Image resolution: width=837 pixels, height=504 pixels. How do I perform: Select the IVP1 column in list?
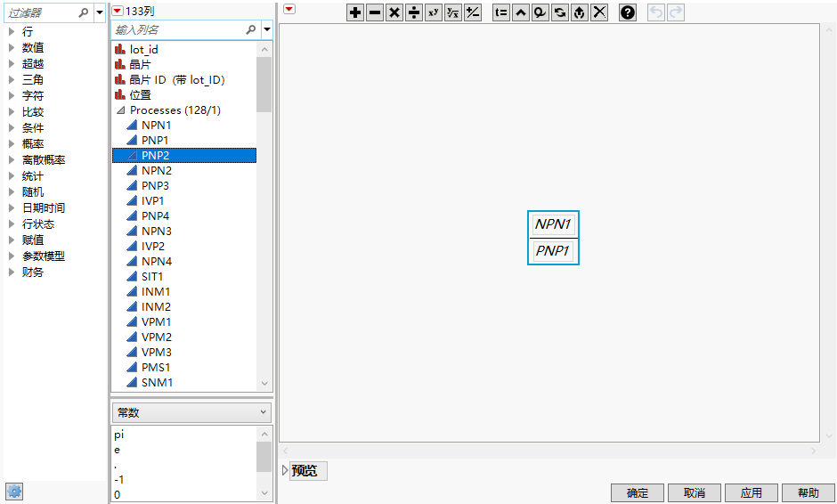point(184,200)
